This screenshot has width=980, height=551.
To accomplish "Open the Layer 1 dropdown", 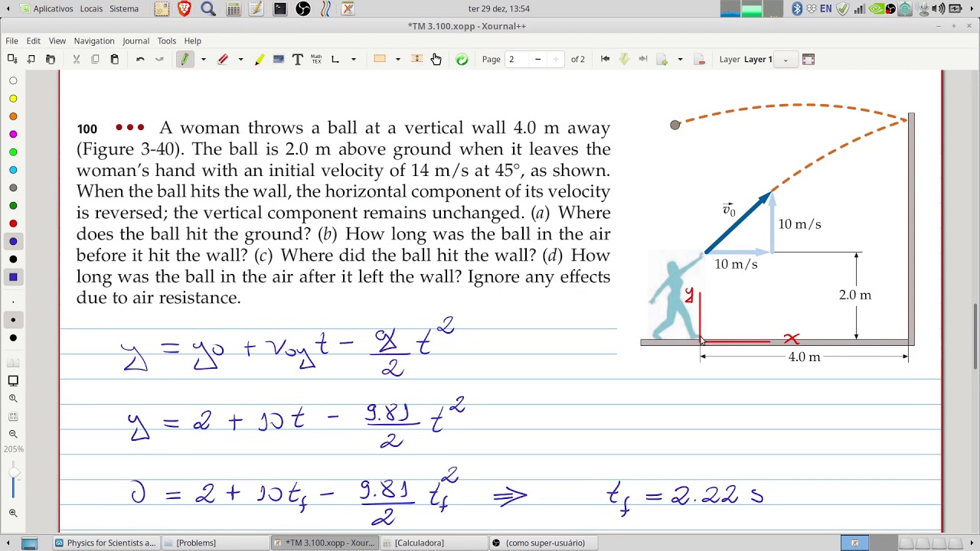I will click(x=786, y=59).
